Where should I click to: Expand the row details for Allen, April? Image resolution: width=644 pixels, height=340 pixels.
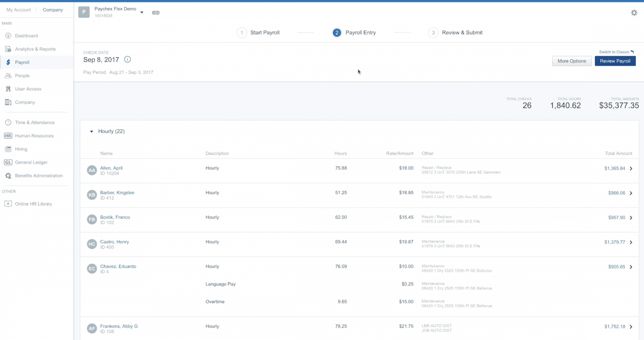(x=631, y=169)
